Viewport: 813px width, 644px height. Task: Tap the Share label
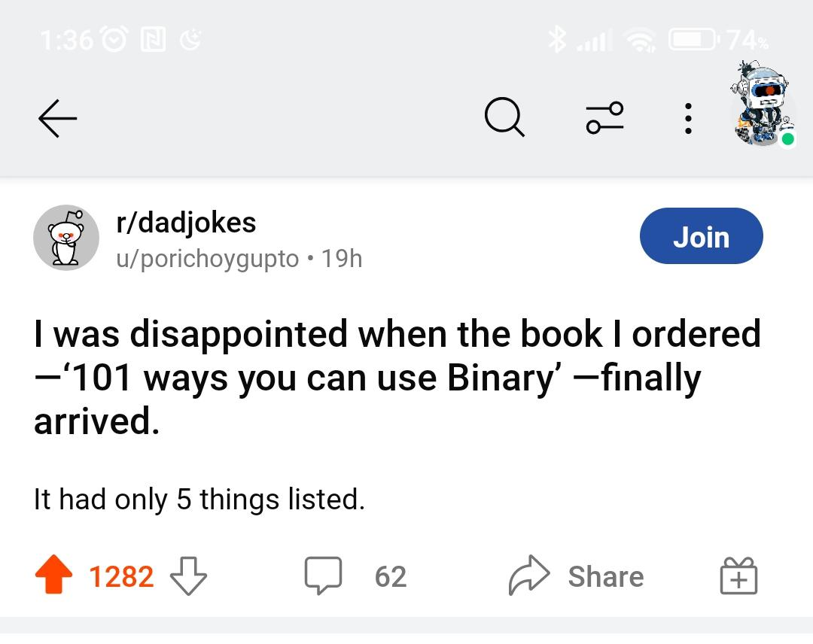(606, 577)
